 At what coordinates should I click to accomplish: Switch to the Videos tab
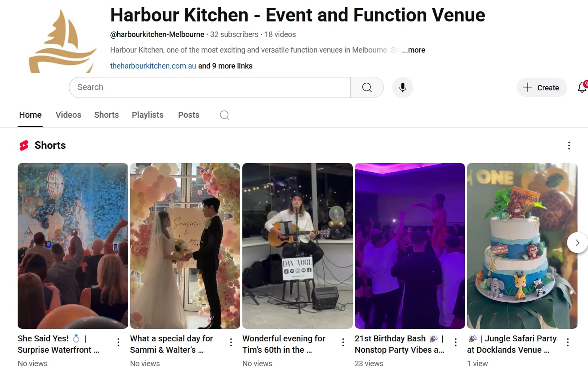point(68,115)
